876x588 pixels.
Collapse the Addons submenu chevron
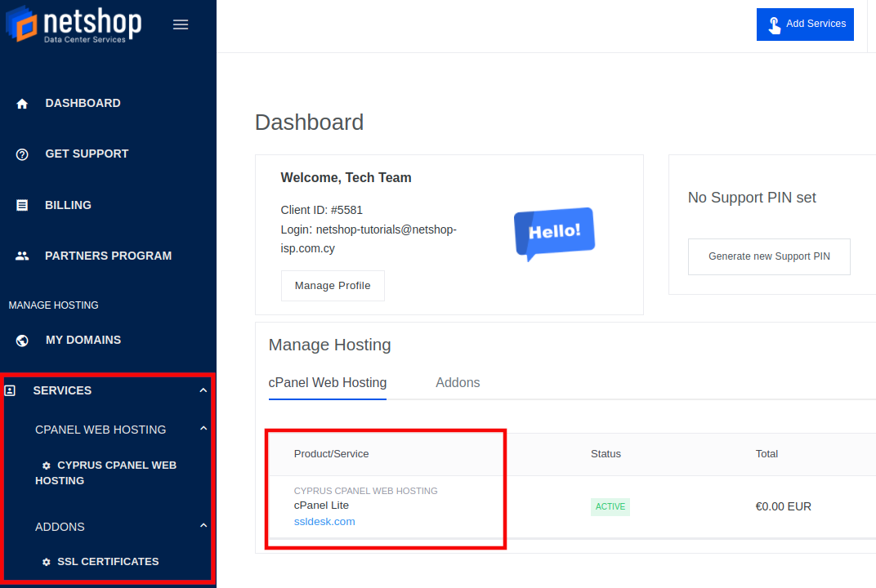pyautogui.click(x=203, y=525)
